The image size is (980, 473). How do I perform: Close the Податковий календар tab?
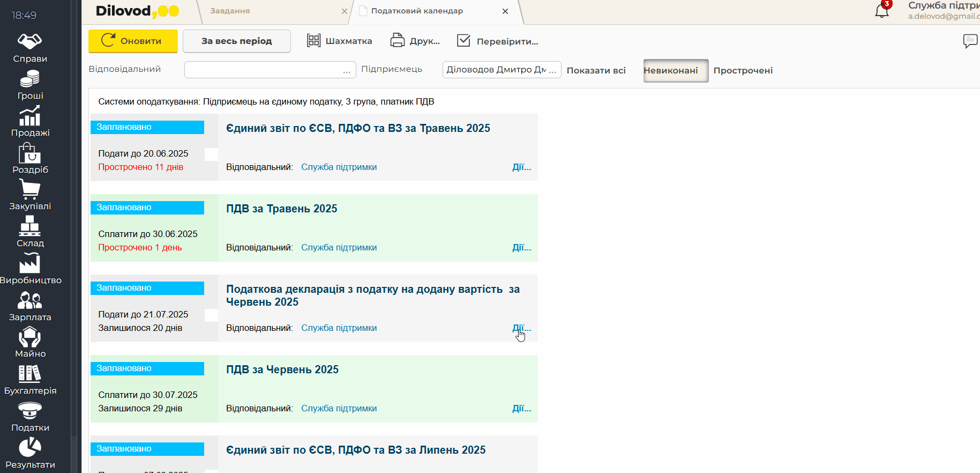point(505,11)
